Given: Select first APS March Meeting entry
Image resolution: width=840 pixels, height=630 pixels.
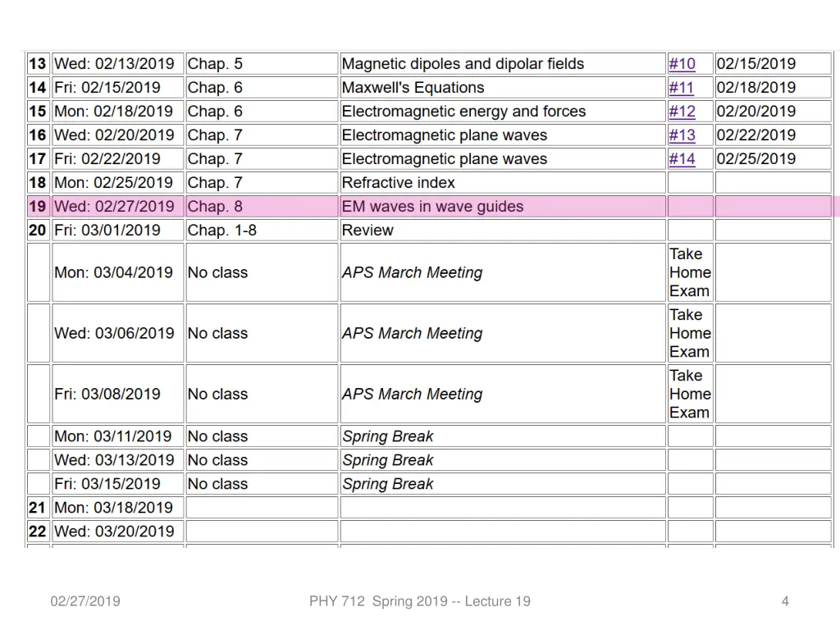Looking at the screenshot, I should [412, 272].
